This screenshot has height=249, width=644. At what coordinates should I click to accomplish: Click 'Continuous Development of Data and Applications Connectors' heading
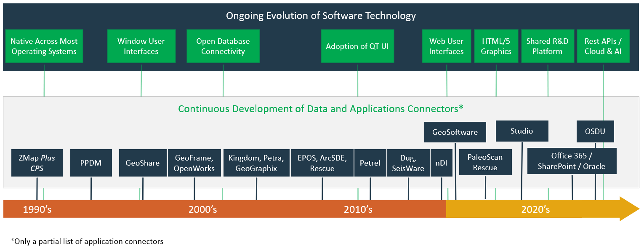point(321,109)
